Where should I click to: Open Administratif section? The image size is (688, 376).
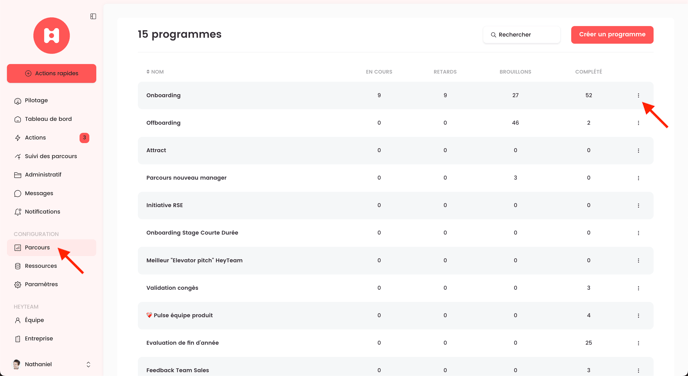coord(43,175)
